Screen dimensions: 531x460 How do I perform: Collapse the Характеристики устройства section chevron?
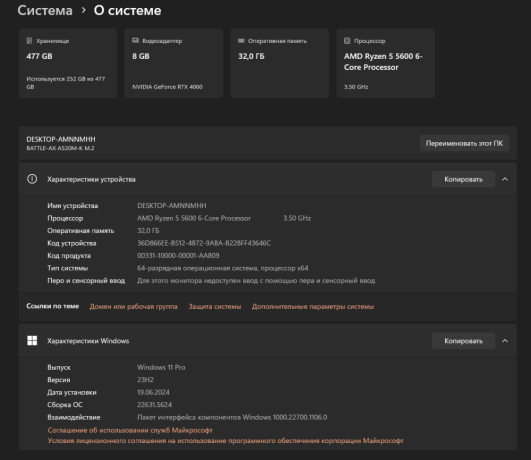point(505,179)
